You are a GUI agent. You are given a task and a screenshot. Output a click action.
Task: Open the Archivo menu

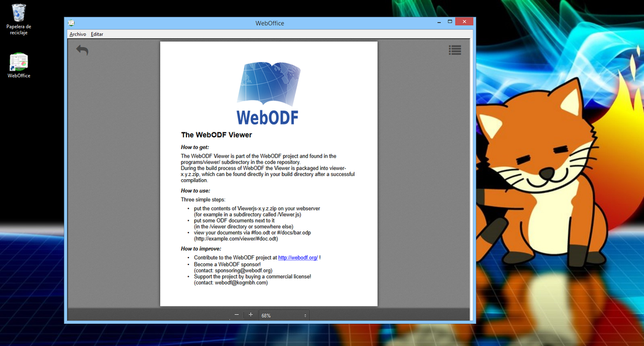[78, 34]
